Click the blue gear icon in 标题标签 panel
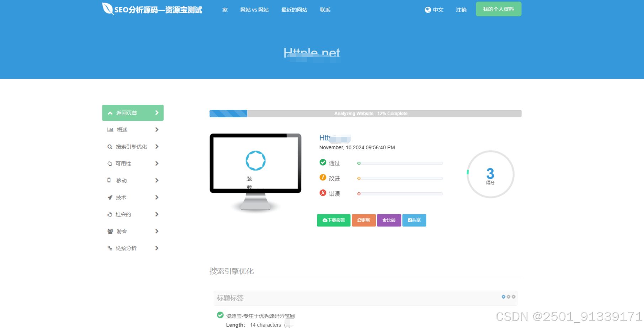The image size is (644, 328). [504, 297]
